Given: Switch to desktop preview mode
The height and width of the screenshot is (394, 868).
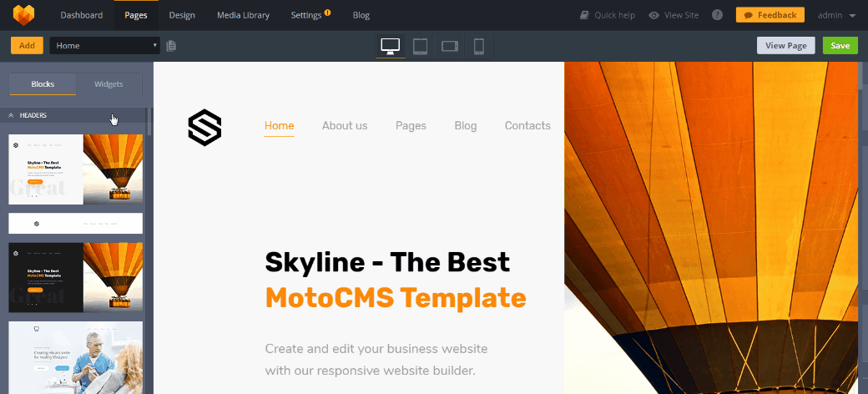Looking at the screenshot, I should click(x=390, y=46).
